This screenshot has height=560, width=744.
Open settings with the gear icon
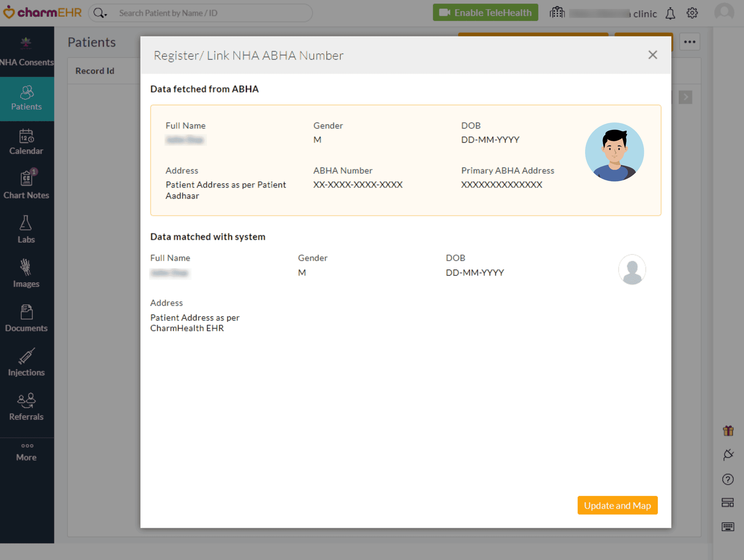click(x=692, y=13)
